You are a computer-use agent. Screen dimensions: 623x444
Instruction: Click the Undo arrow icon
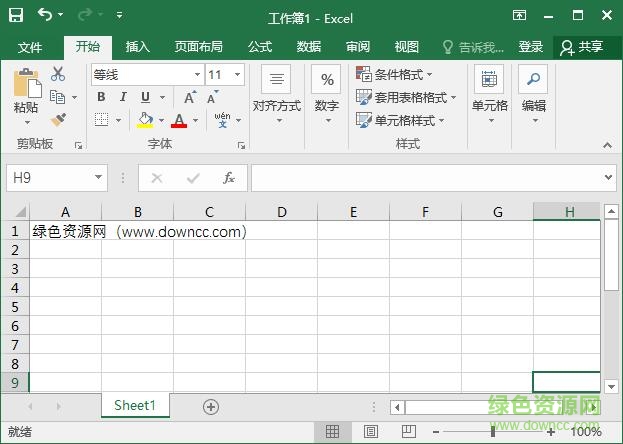(x=45, y=16)
